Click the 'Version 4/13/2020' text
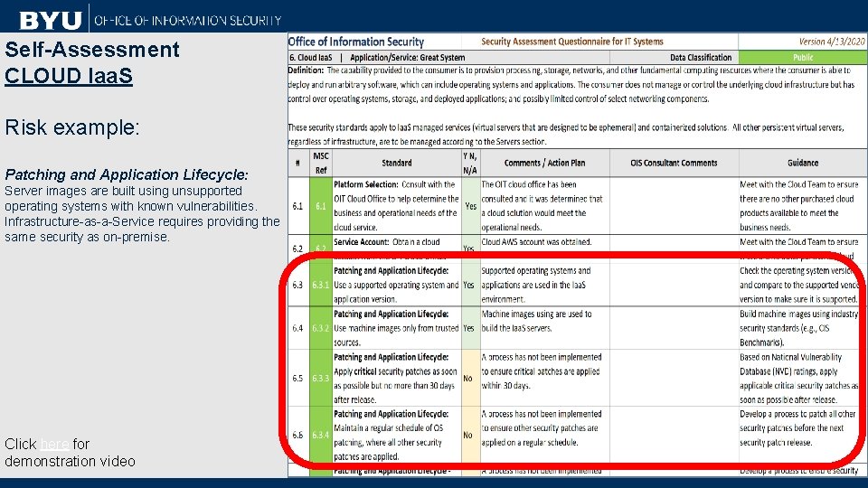Screen dimensions: 868x488 coord(831,42)
